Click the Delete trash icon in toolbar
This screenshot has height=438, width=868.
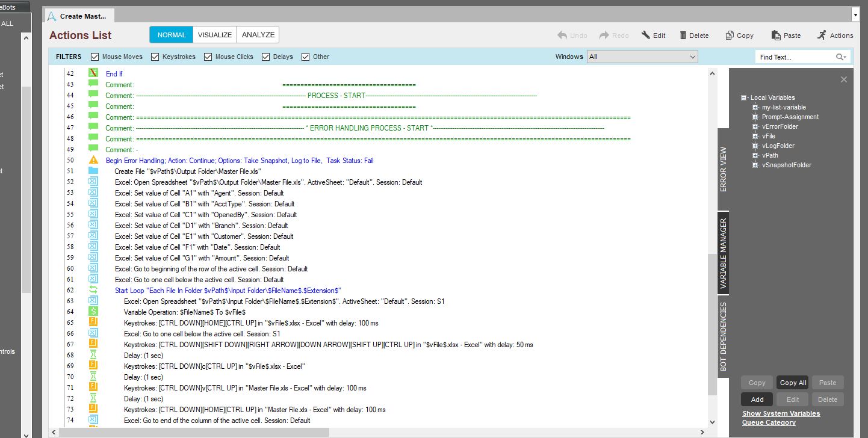pos(683,35)
